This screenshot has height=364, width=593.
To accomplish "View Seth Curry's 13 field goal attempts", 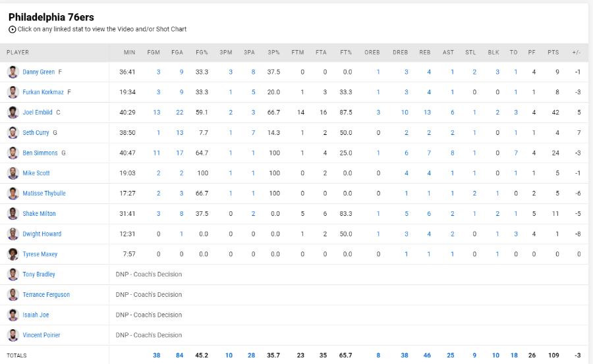I will 180,133.
